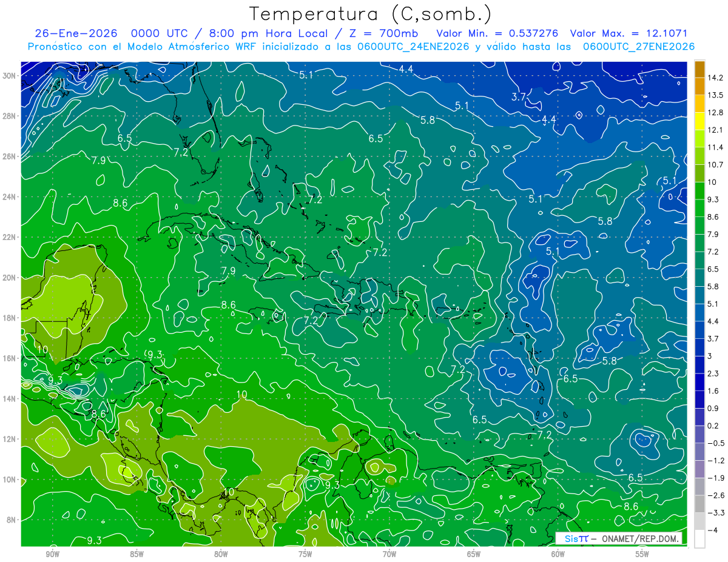
Task: Click the "26N" latitude axis label
Action: [9, 156]
